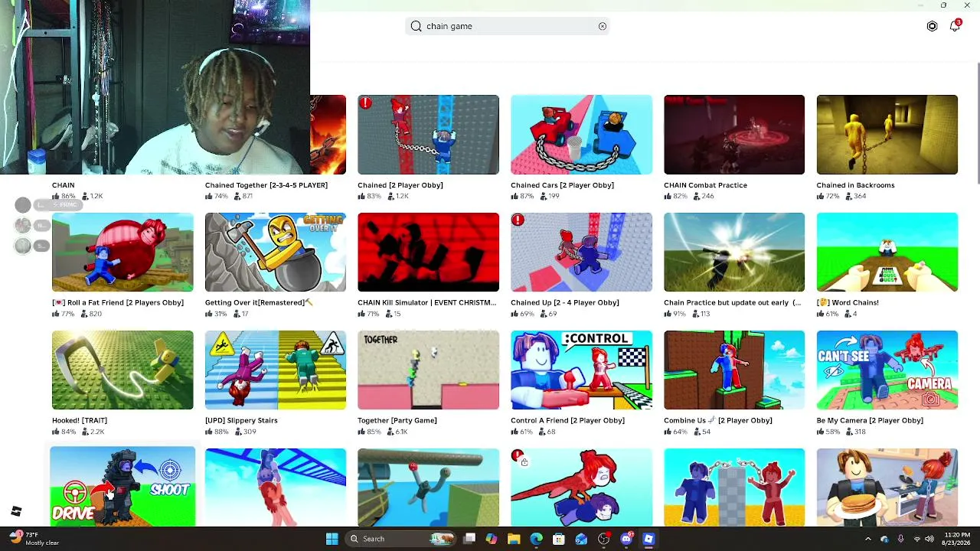Open Microsoft Store from the taskbar
980x551 pixels.
(559, 539)
